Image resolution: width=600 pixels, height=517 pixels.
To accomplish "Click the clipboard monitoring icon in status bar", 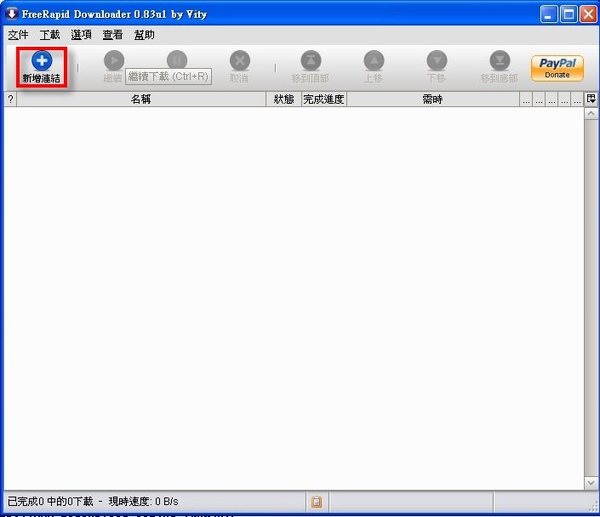I will point(316,501).
